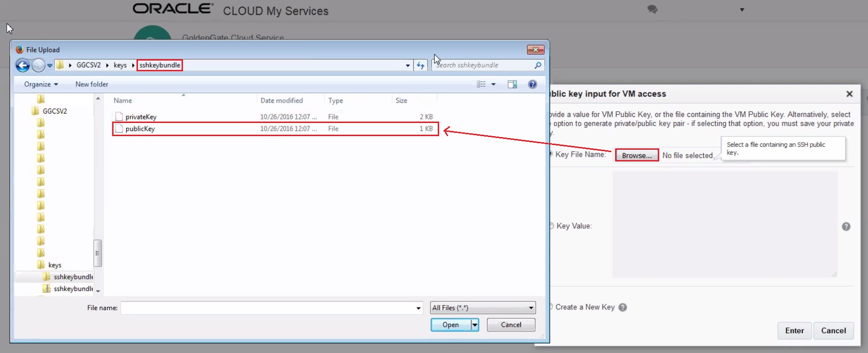Sort by the Type column header
The image size is (868, 353).
coord(335,100)
